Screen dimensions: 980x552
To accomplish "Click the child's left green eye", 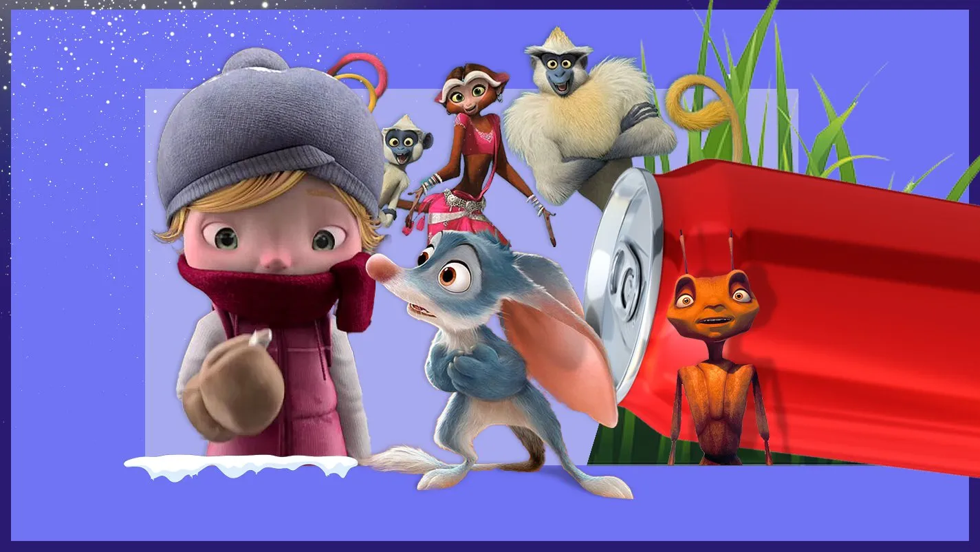I will click(224, 237).
